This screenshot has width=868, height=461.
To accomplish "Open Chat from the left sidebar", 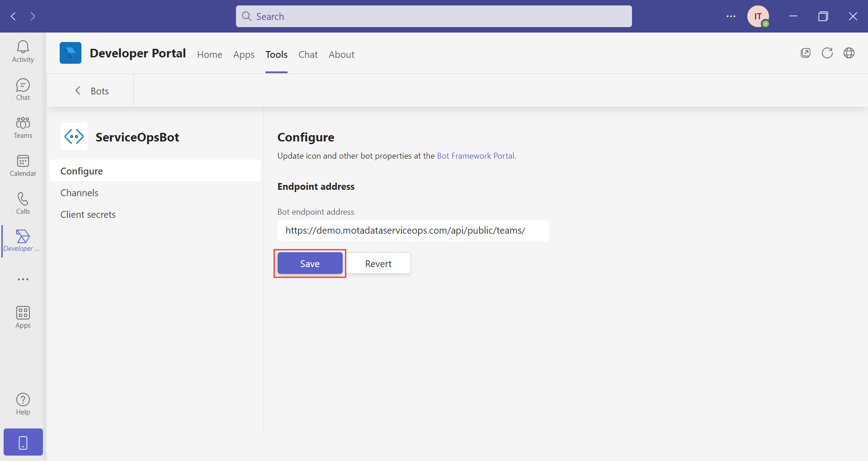I will pyautogui.click(x=23, y=89).
